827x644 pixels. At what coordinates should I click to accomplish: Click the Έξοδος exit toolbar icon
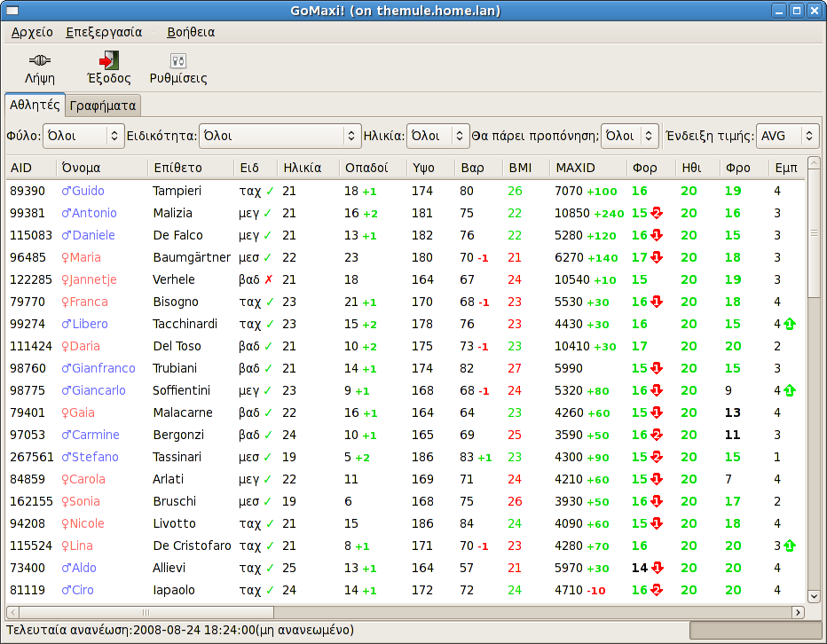109,60
